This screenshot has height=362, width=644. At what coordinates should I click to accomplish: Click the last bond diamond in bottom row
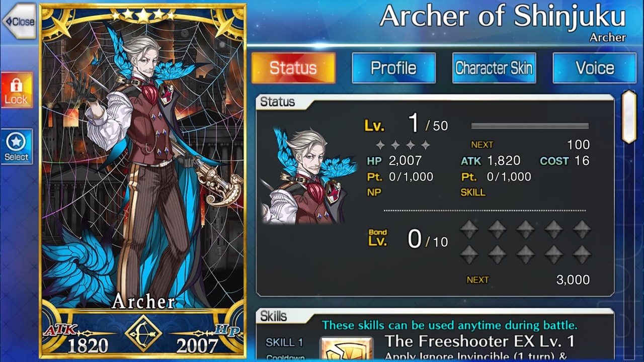pyautogui.click(x=582, y=254)
